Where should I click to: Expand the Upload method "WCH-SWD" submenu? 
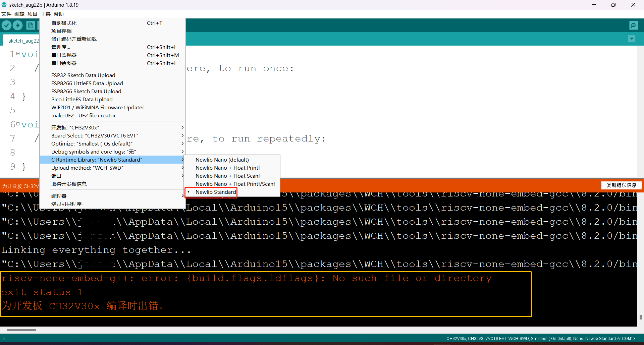click(x=87, y=168)
